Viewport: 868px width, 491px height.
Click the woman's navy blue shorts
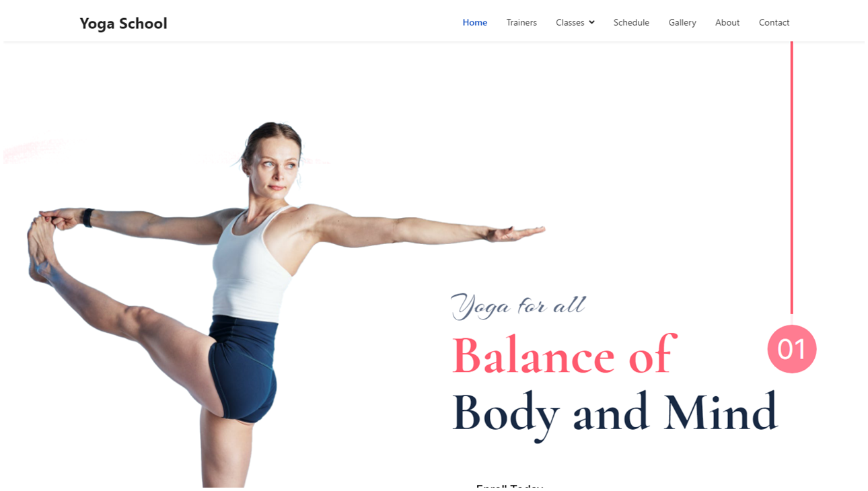(x=243, y=370)
